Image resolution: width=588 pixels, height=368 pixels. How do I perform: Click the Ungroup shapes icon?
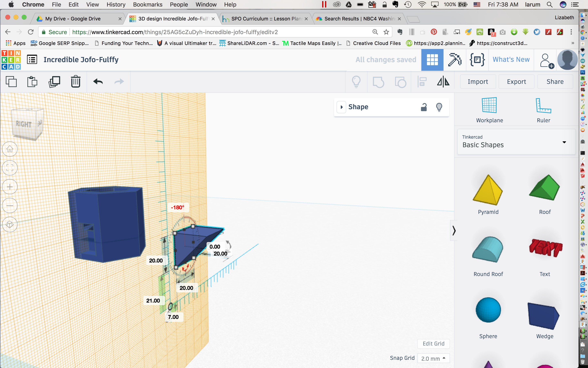[x=400, y=82]
